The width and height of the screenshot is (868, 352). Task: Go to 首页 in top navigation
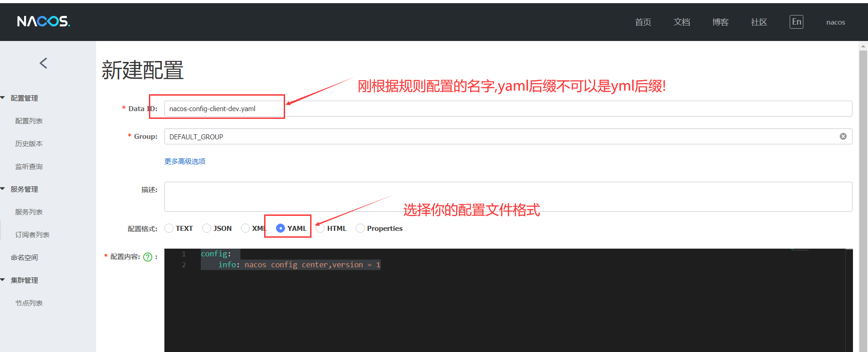click(x=643, y=22)
